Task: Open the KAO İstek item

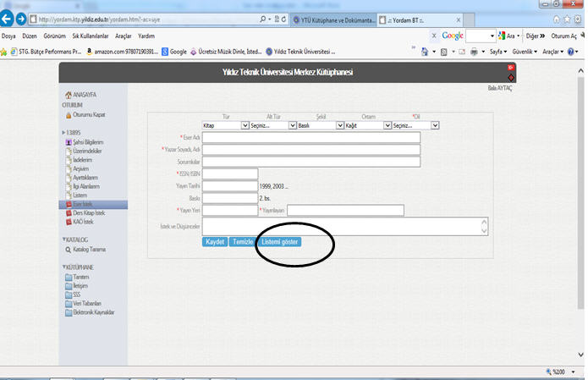Action: coord(69,221)
